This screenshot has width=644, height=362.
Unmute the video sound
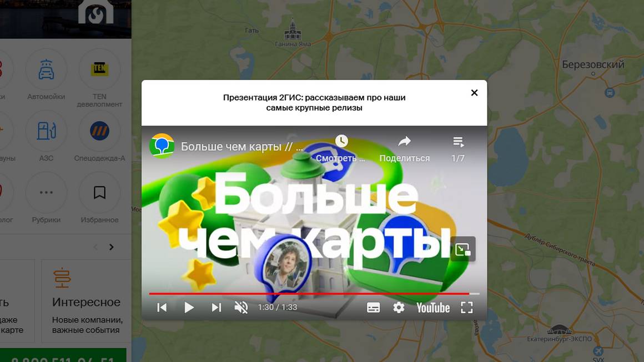pos(241,308)
